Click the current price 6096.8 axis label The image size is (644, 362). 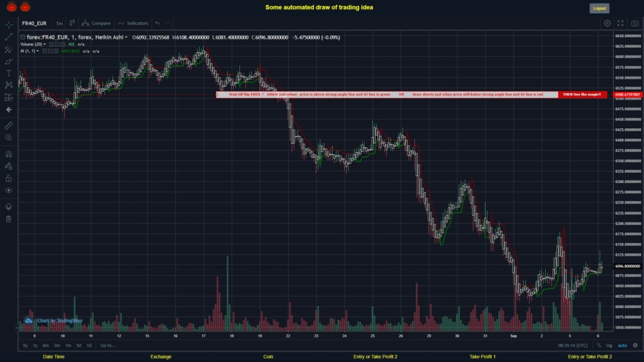(628, 266)
